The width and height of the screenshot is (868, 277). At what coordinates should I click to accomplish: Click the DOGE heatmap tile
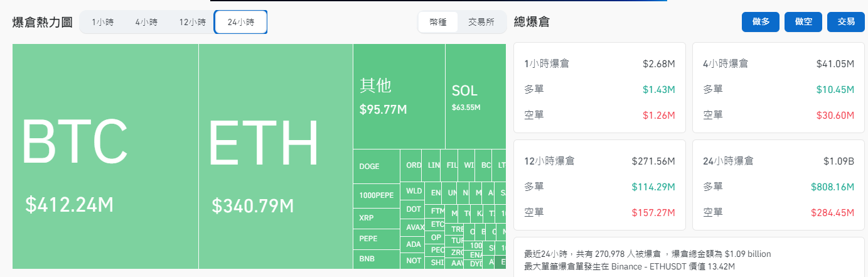tap(377, 166)
